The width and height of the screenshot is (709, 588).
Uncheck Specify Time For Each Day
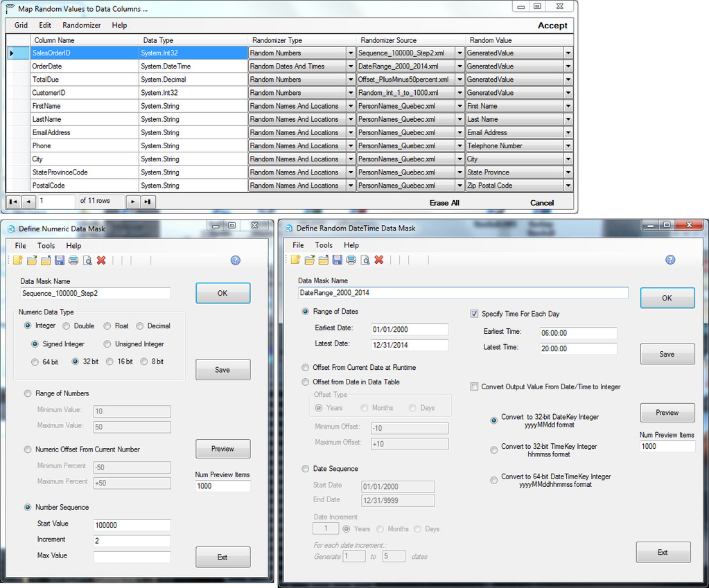tap(475, 314)
